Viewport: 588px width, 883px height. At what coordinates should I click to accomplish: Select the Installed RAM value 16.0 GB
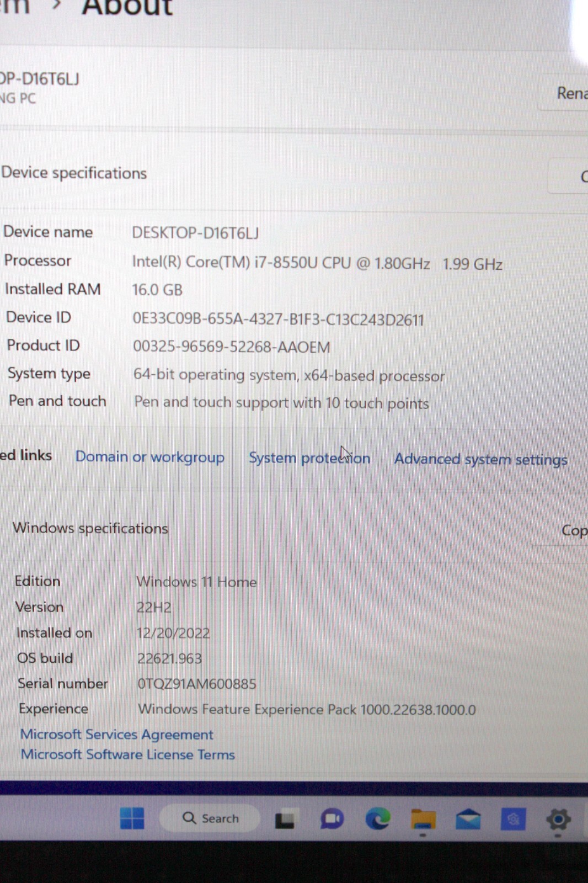157,290
